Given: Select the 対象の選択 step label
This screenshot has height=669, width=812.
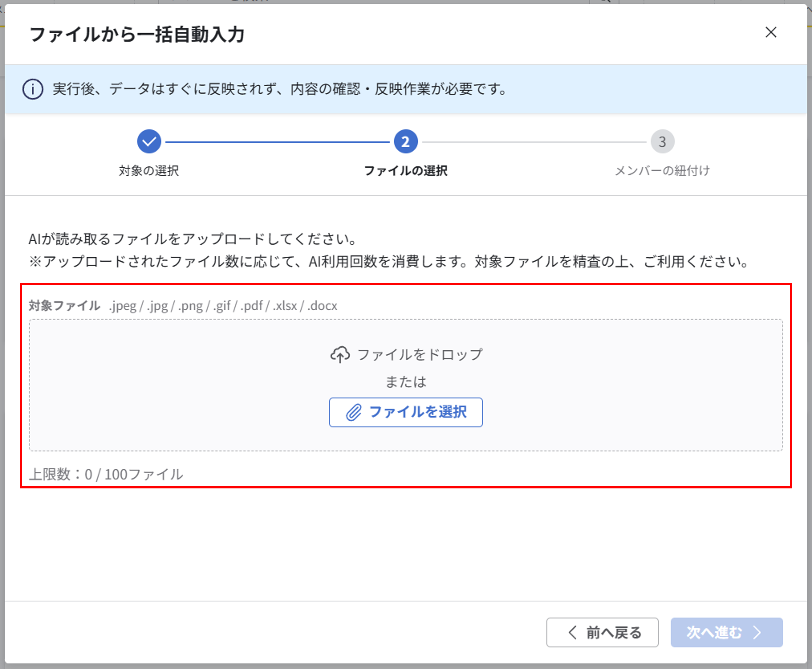Looking at the screenshot, I should pos(149,171).
